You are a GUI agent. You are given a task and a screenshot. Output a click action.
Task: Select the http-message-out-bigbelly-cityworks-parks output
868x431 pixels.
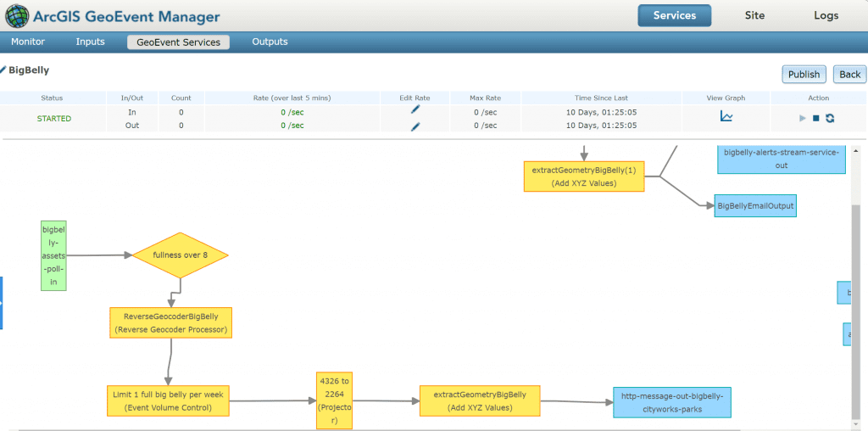672,402
